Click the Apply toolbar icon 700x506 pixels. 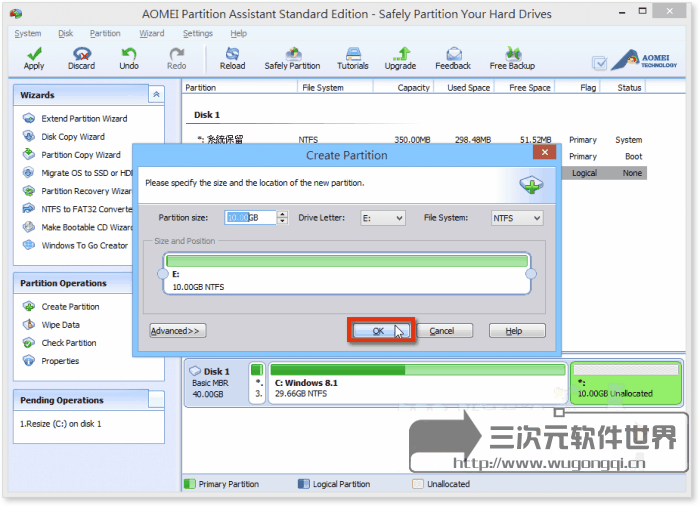pyautogui.click(x=34, y=58)
